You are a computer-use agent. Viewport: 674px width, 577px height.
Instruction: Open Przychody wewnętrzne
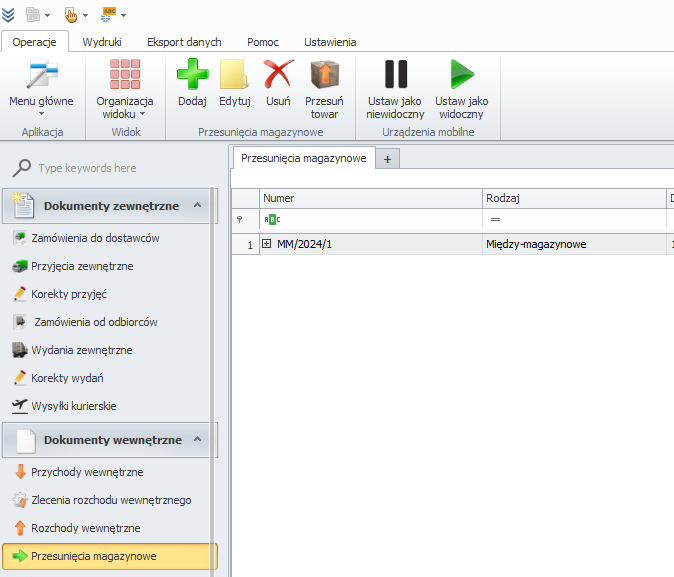(x=87, y=472)
